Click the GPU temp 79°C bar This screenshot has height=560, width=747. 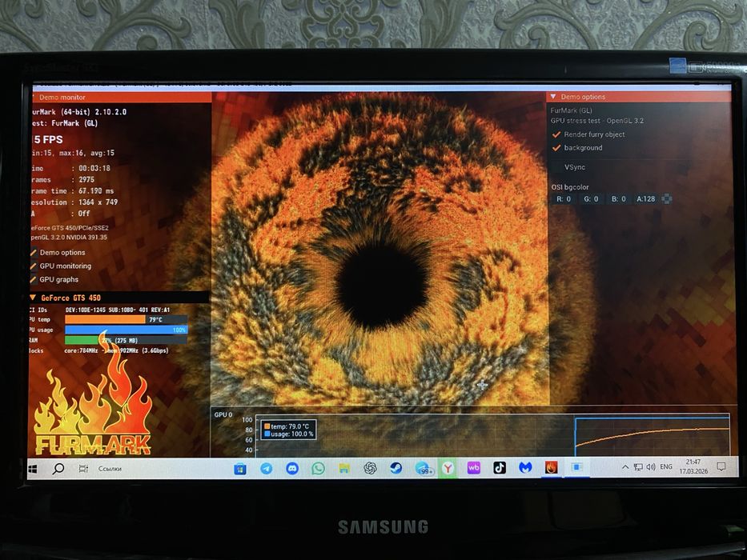pyautogui.click(x=126, y=319)
